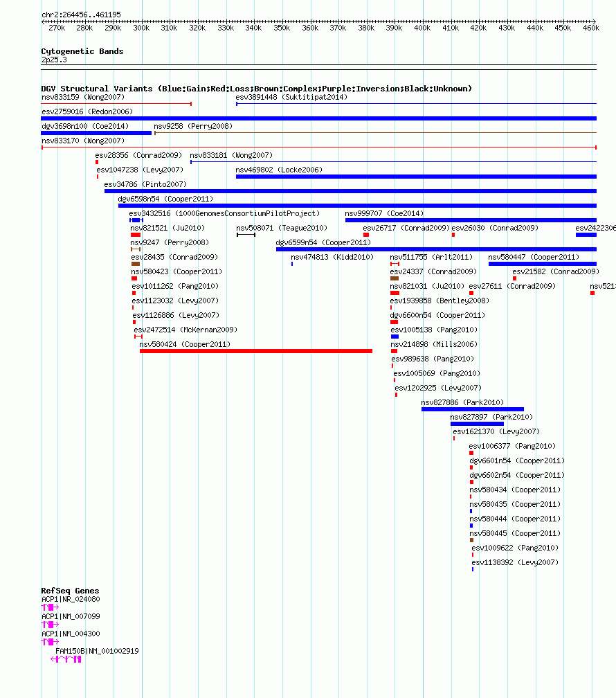Open esv2472514 (McKernan2009) label
616x698 pixels.
[x=185, y=330]
